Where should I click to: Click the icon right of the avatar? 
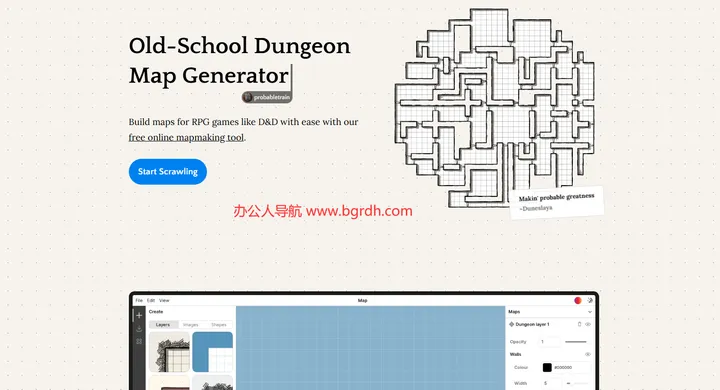590,300
